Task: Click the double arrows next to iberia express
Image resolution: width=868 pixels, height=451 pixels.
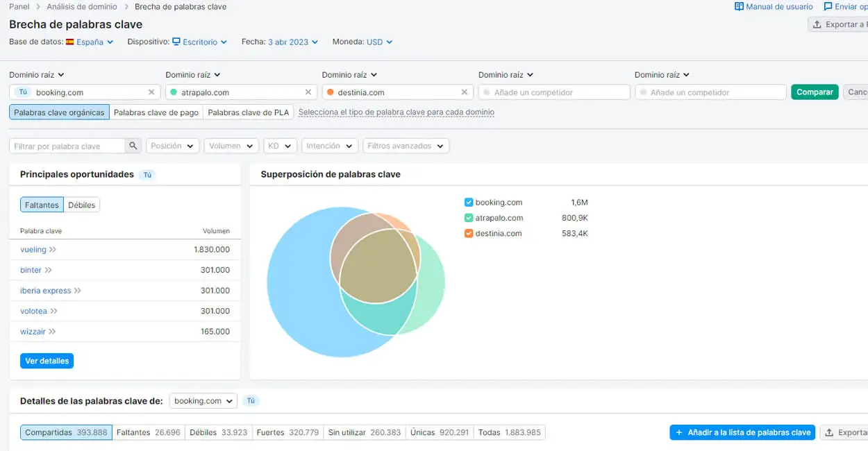Action: pyautogui.click(x=77, y=291)
